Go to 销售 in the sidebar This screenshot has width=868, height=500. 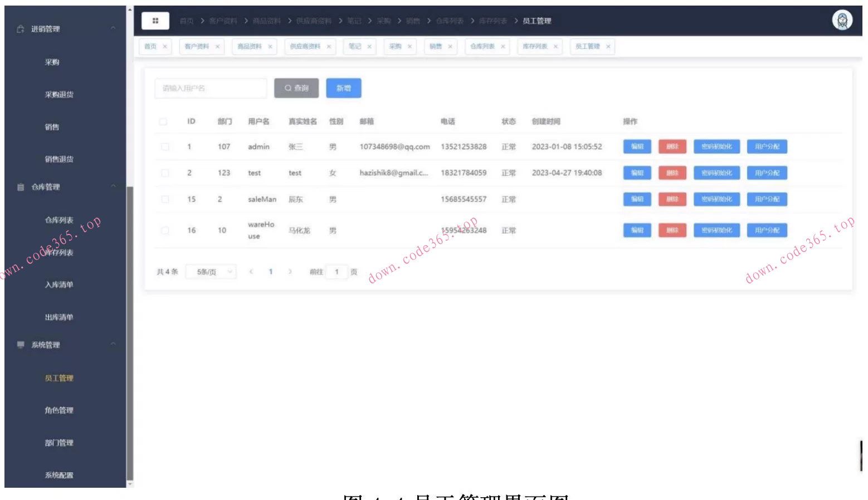[52, 127]
